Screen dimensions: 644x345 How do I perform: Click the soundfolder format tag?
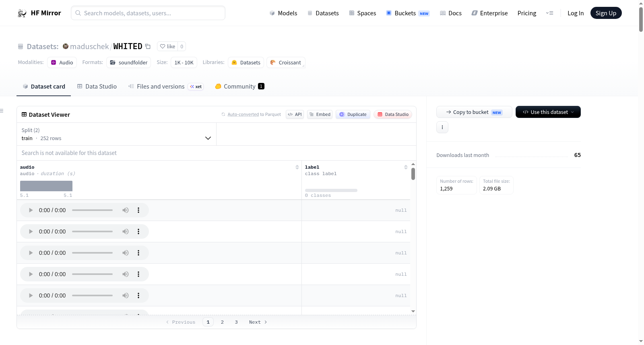129,62
